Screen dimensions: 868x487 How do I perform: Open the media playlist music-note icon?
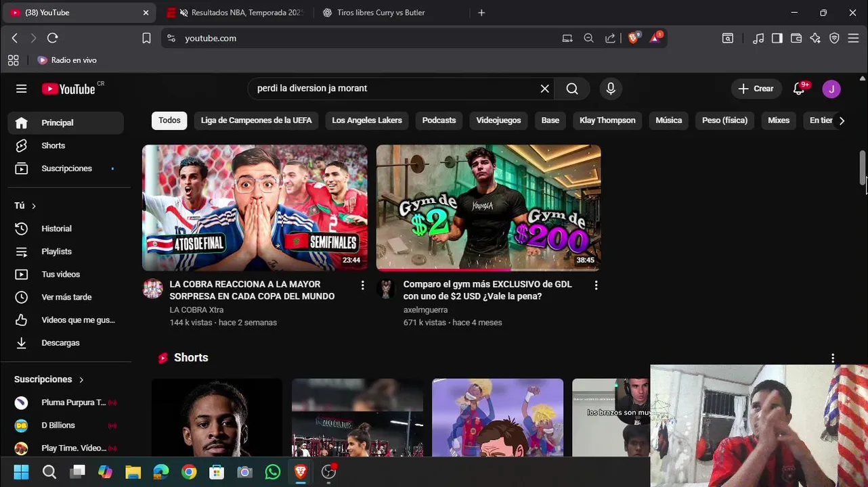[758, 39]
